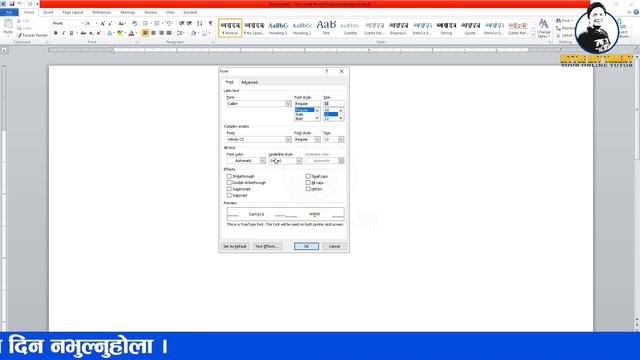Click the Set As Default button
Image resolution: width=640 pixels, height=360 pixels.
tap(235, 246)
